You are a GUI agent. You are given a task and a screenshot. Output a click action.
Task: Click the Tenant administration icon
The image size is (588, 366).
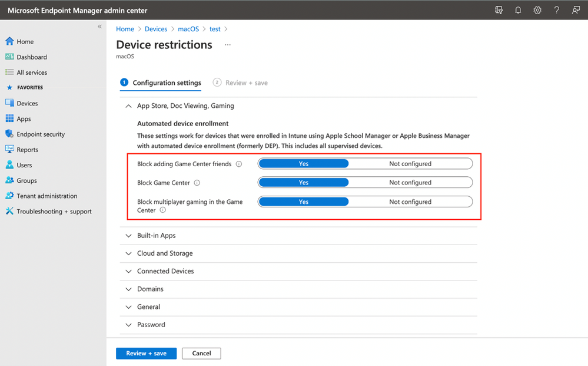click(x=9, y=196)
